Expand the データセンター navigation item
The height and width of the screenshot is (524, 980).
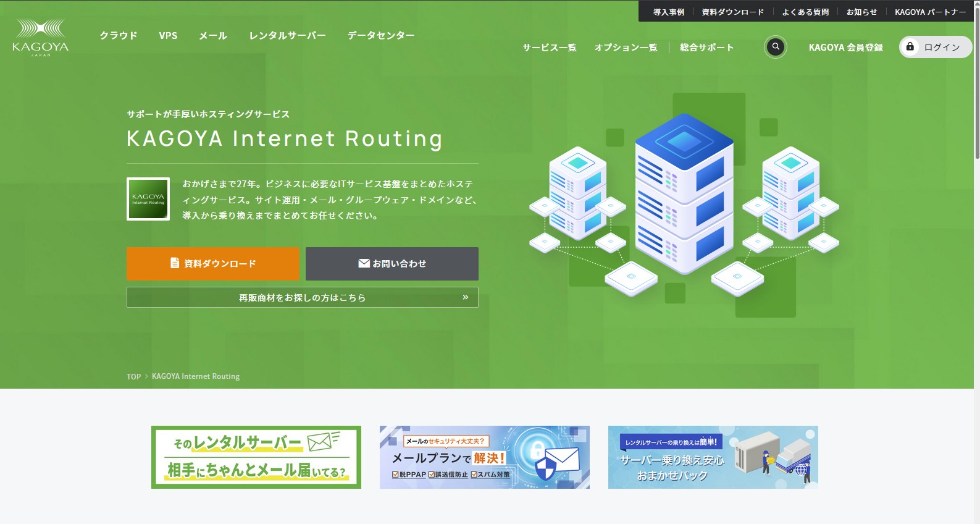(381, 36)
